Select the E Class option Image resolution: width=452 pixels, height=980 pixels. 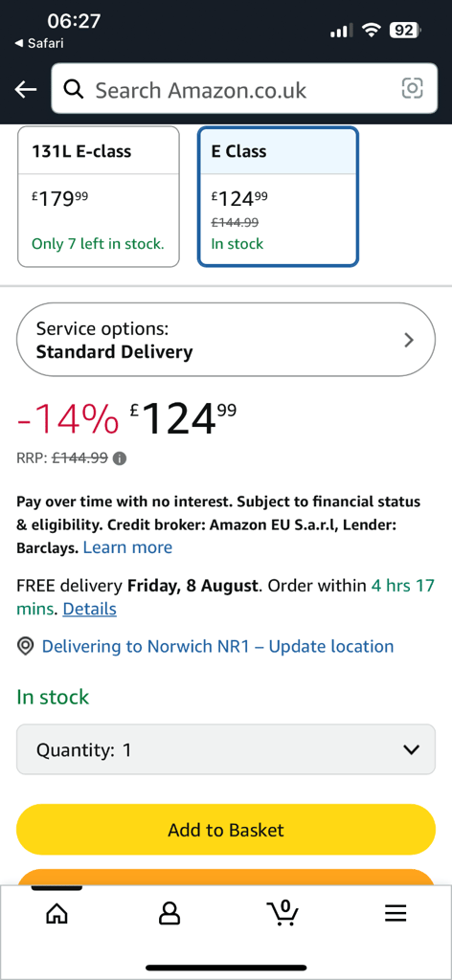coord(279,196)
